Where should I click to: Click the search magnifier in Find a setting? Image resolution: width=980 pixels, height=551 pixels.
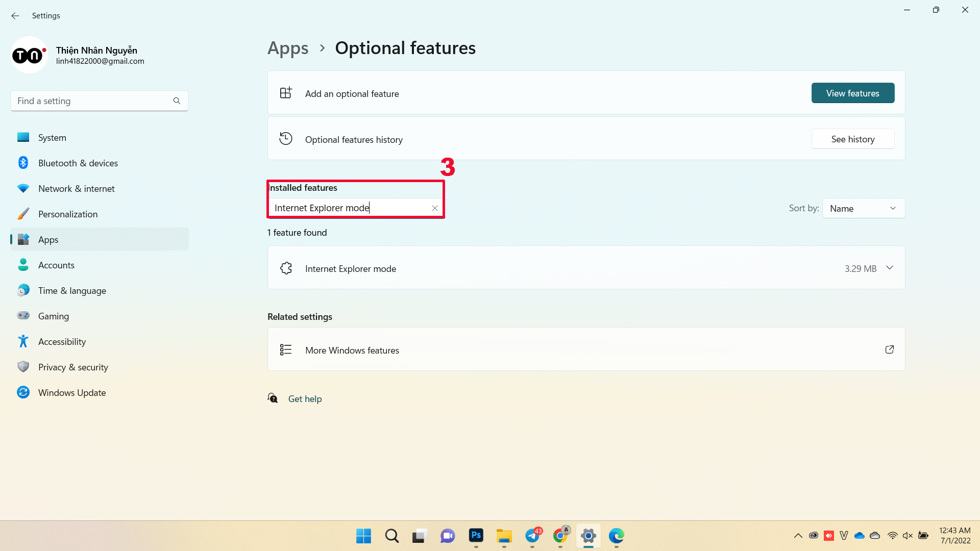click(x=177, y=101)
